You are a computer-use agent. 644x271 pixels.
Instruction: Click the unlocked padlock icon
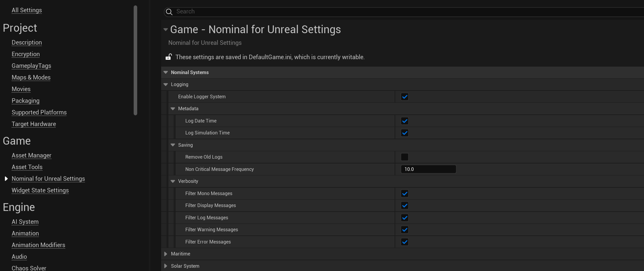pyautogui.click(x=169, y=57)
